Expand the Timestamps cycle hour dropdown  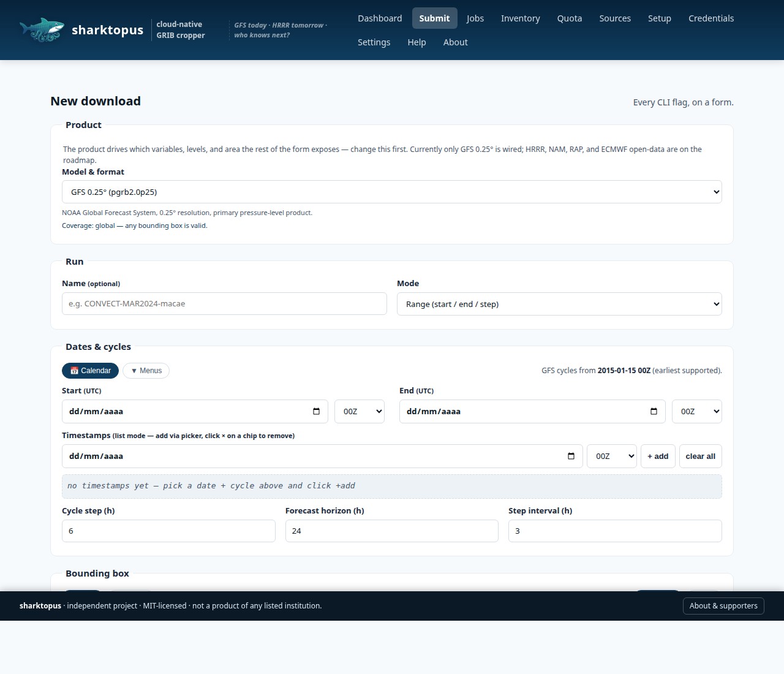pos(611,456)
